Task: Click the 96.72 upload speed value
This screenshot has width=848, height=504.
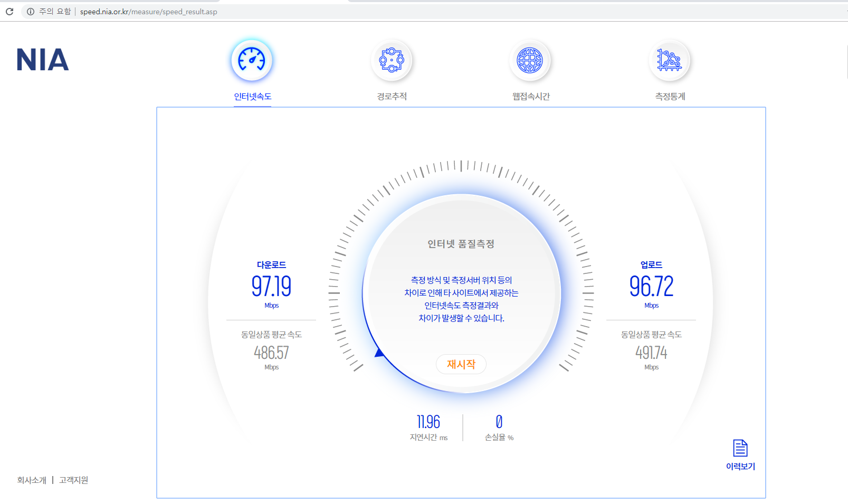Action: click(x=651, y=287)
